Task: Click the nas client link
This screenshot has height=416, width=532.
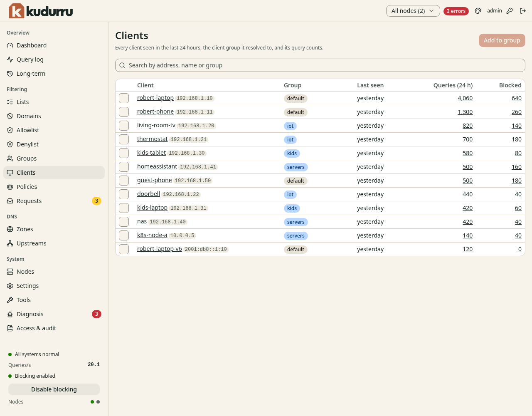Action: pos(142,222)
